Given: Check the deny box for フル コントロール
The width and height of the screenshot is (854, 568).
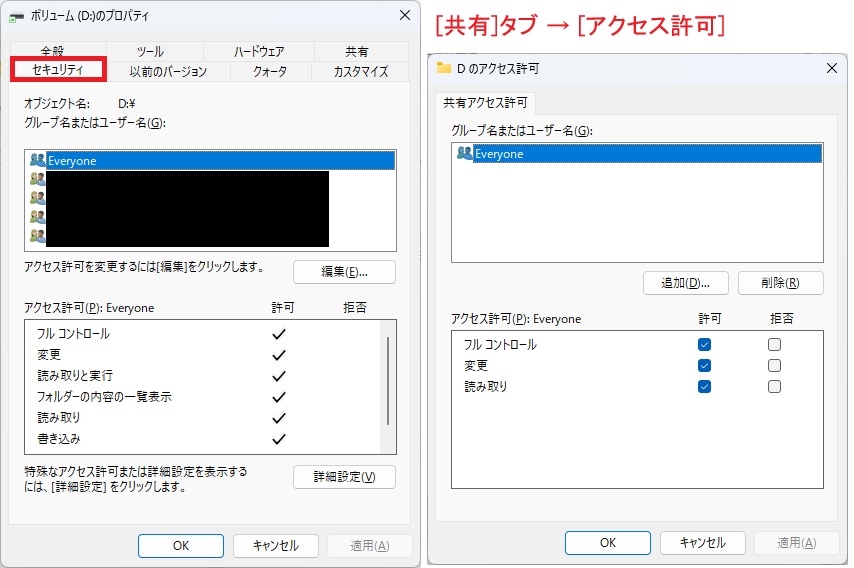Looking at the screenshot, I should pyautogui.click(x=774, y=345).
